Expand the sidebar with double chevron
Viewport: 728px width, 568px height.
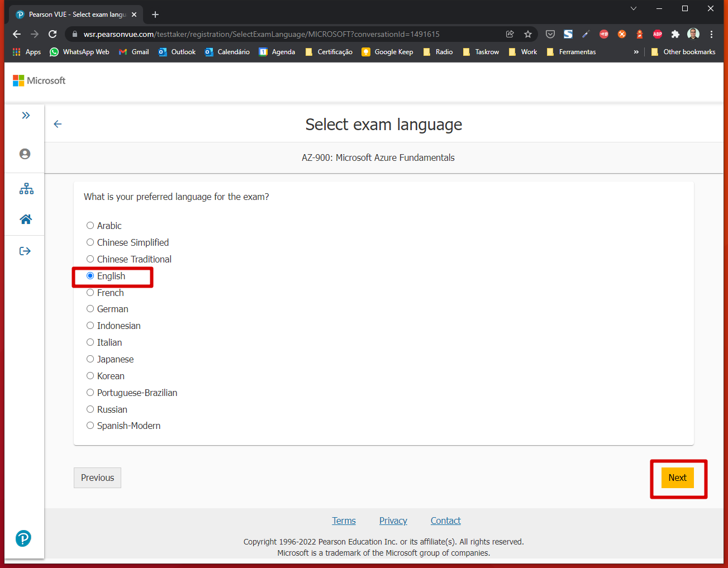point(26,116)
